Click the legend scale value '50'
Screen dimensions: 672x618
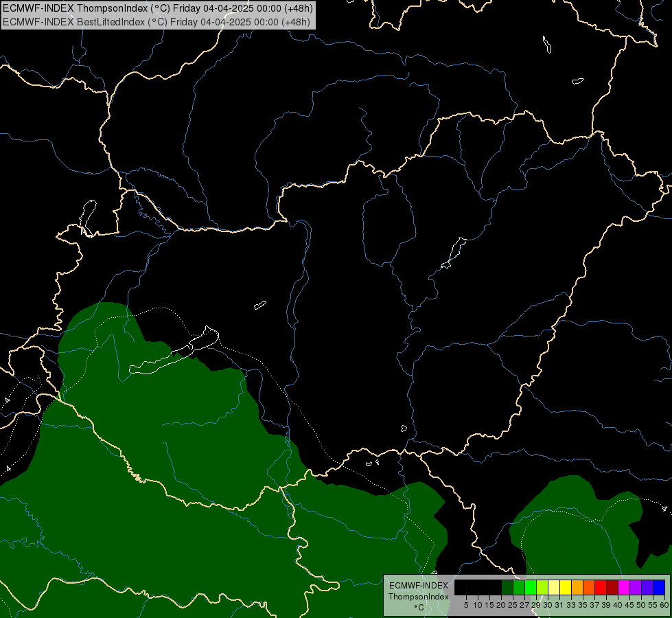640,605
